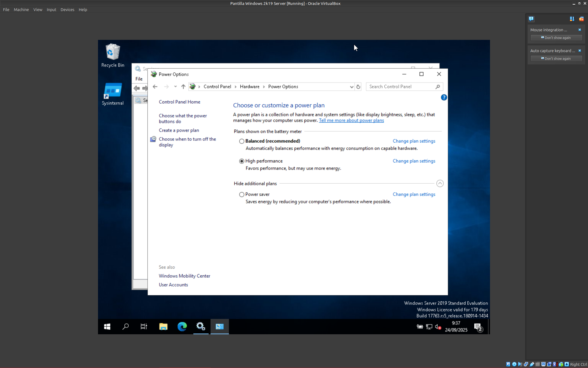Image resolution: width=588 pixels, height=368 pixels.
Task: Select the Power saver plan
Action: click(242, 195)
